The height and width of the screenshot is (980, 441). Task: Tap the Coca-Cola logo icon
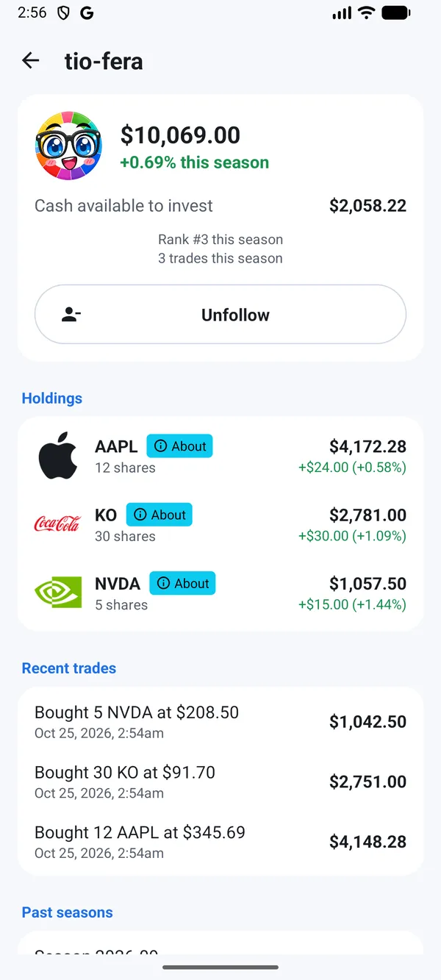tap(58, 523)
